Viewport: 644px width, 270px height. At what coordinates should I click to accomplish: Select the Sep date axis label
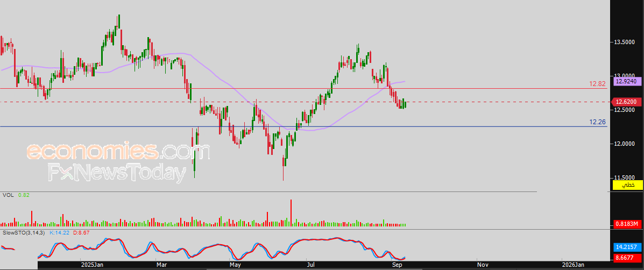397,265
